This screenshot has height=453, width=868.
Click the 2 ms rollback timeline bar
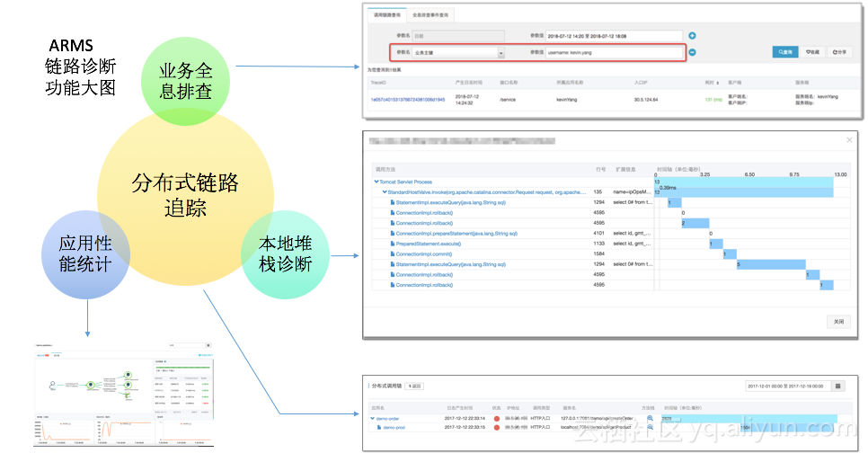pyautogui.click(x=695, y=223)
